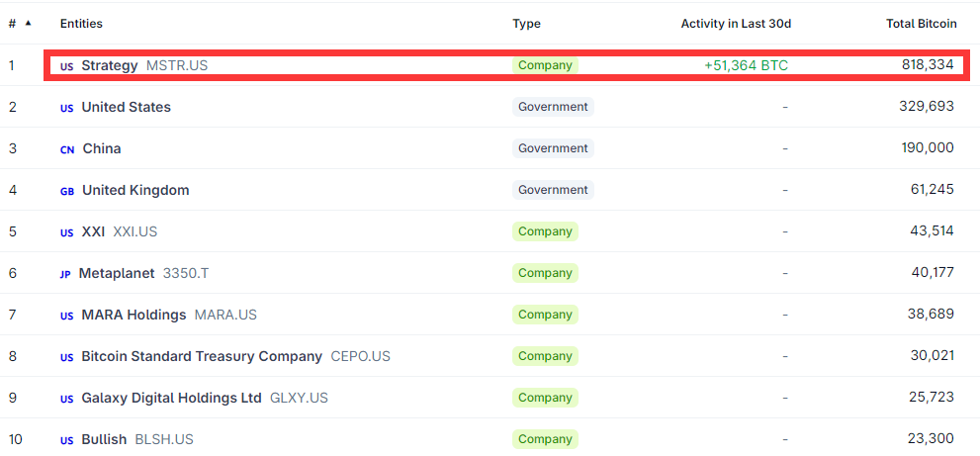
Task: Click the US country code beside Bullish
Action: click(x=66, y=441)
